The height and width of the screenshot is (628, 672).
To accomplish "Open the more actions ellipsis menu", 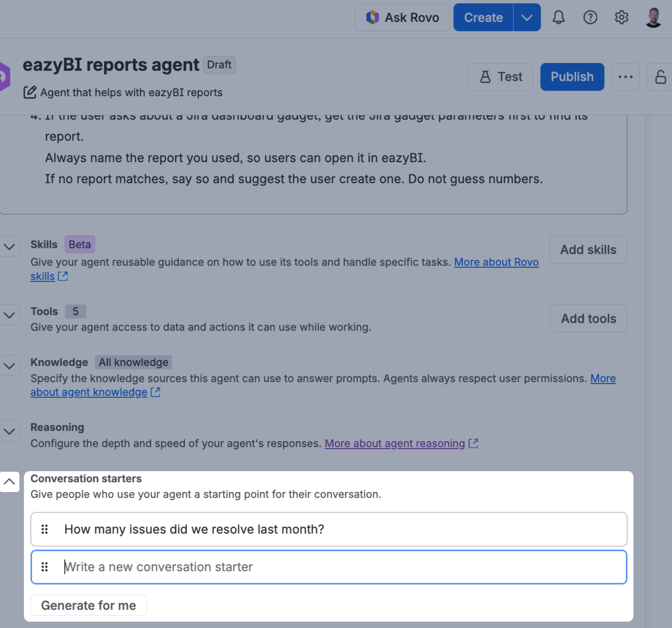I will [x=626, y=77].
